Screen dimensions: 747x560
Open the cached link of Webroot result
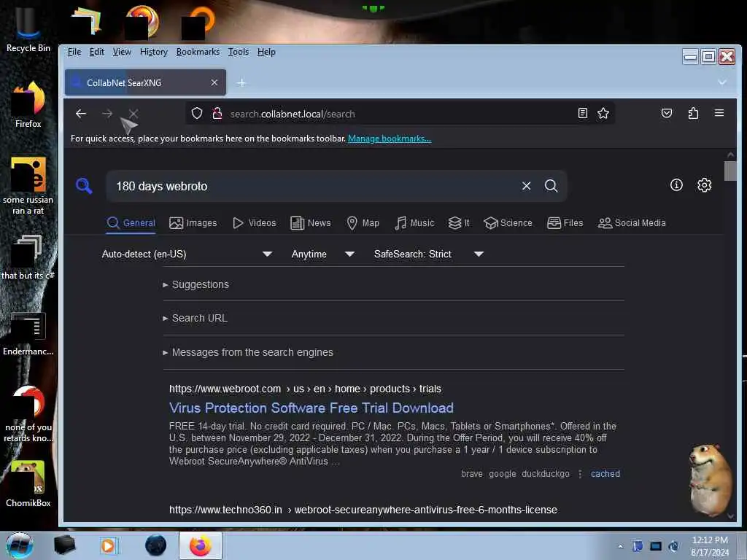[x=605, y=473]
